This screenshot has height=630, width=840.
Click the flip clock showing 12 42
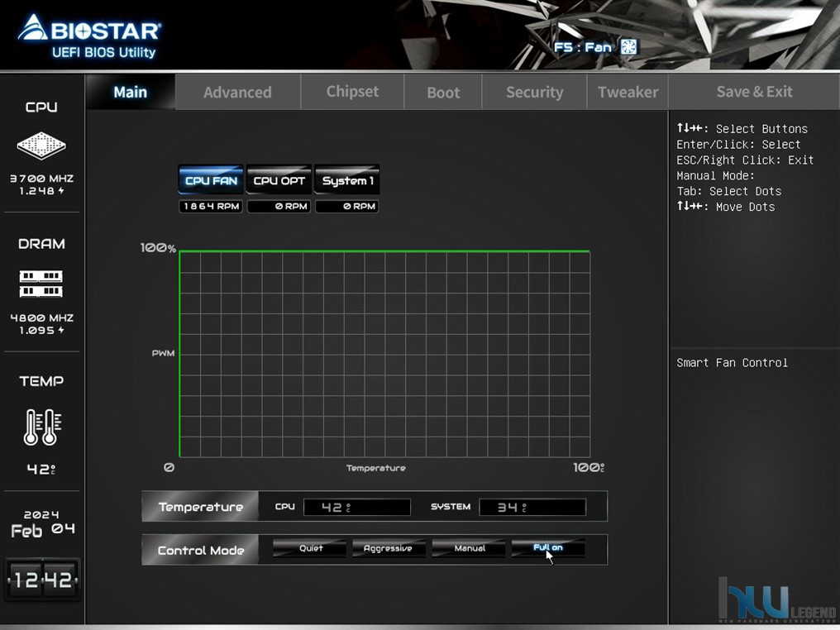click(x=43, y=580)
